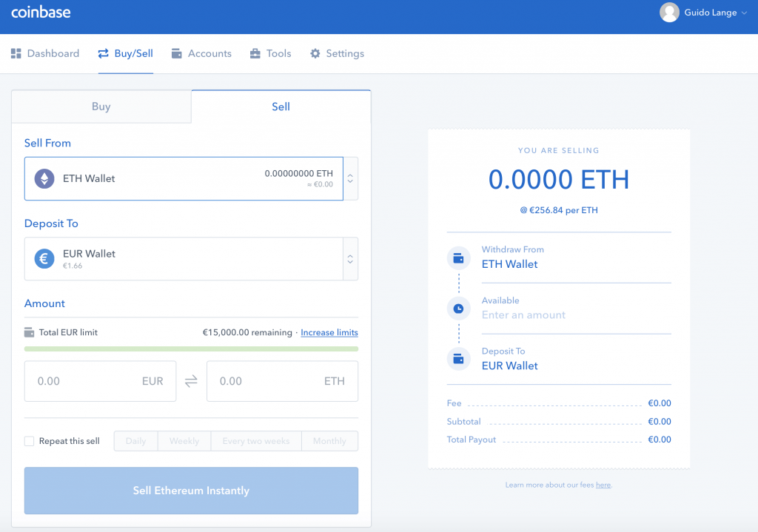
Task: Click the Deposit To dropdown arrows
Action: pyautogui.click(x=350, y=259)
